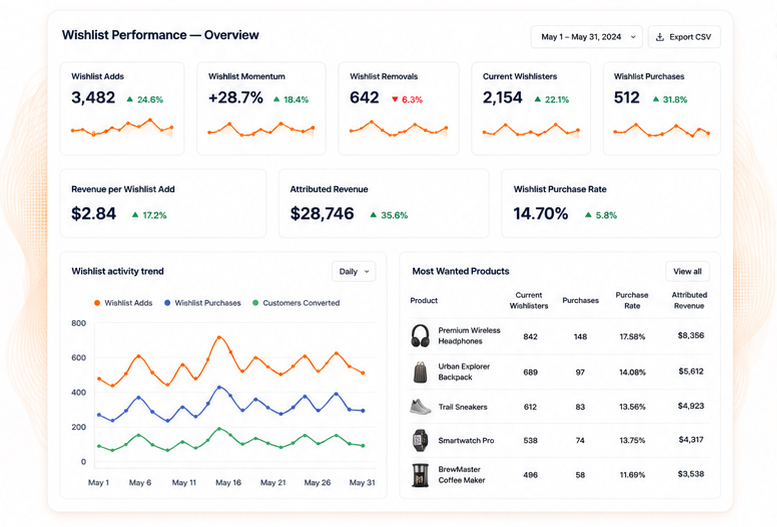
Task: Click View all in Most Wanted Products
Action: click(x=687, y=271)
